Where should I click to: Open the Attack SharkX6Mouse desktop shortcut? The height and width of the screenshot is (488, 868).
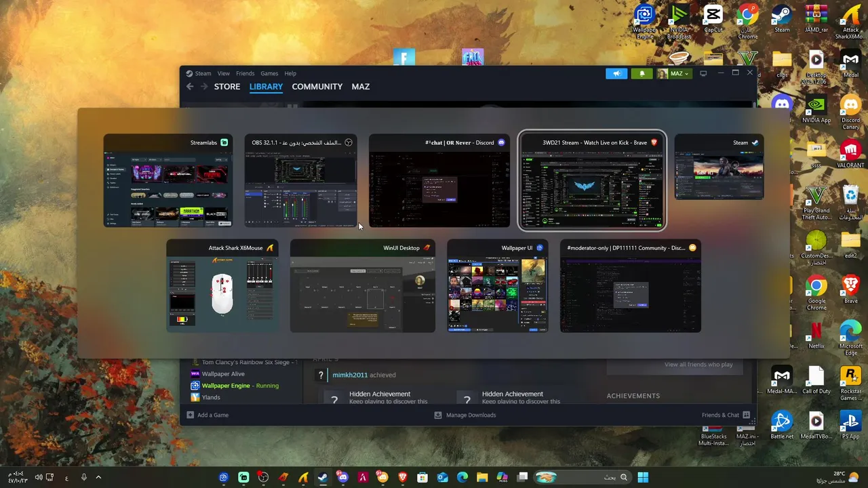point(850,22)
